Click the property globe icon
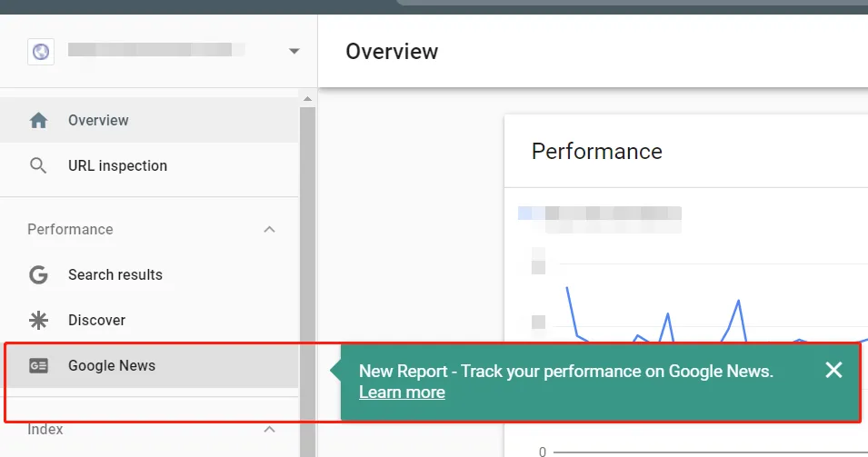The image size is (868, 457). click(41, 52)
